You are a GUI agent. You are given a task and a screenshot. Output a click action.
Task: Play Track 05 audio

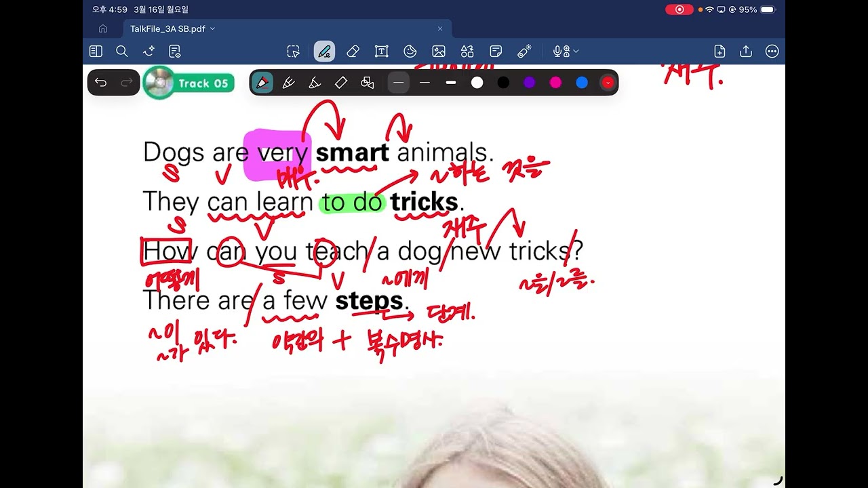[189, 83]
